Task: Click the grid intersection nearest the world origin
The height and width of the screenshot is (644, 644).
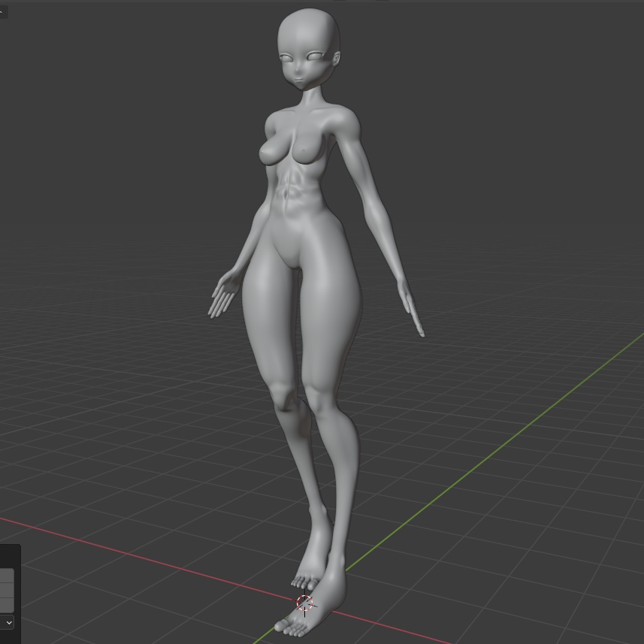Action: coord(304,601)
